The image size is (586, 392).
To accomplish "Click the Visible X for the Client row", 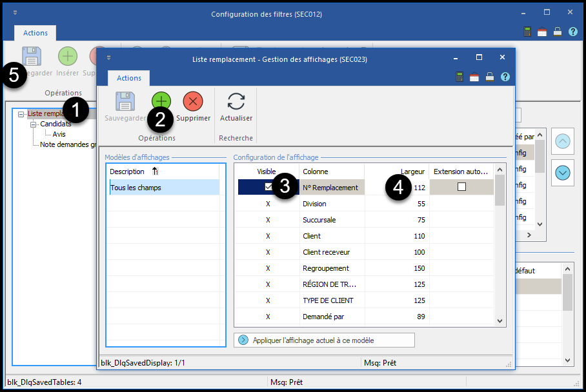I will click(268, 236).
